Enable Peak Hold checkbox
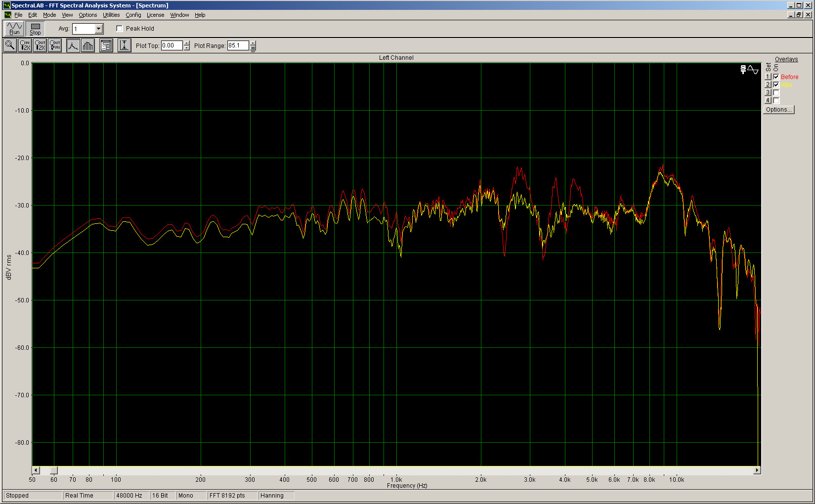815x504 pixels. (119, 29)
